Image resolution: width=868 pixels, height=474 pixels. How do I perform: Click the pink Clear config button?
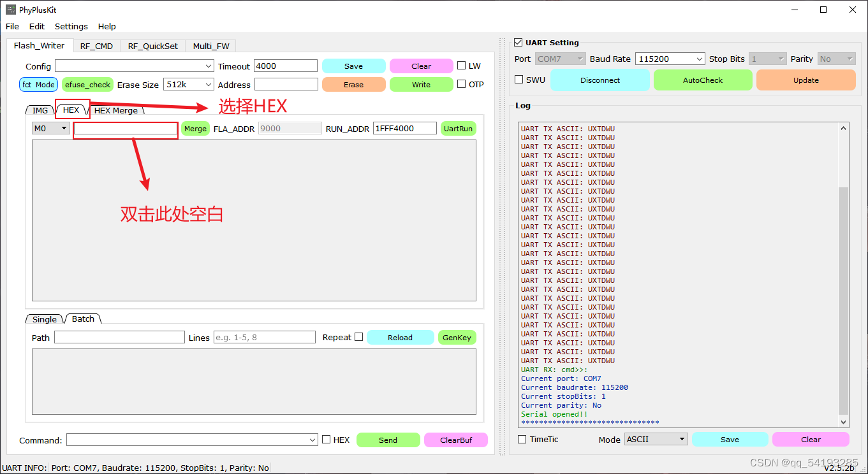click(x=421, y=66)
